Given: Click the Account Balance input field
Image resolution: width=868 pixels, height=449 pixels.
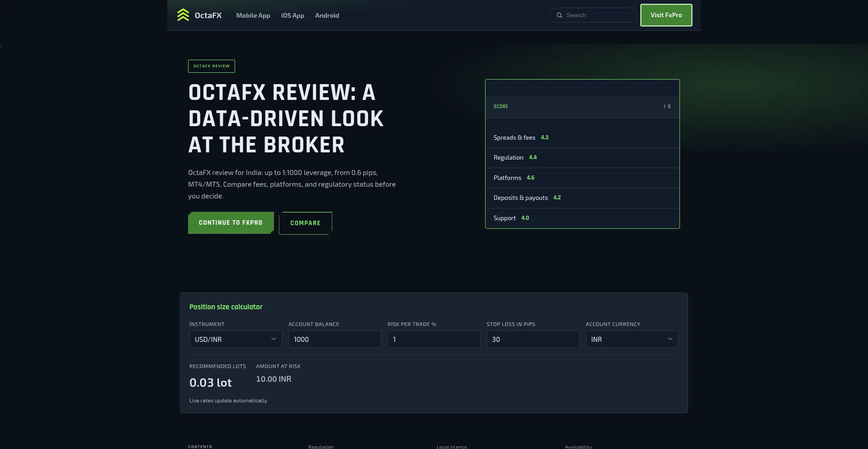Looking at the screenshot, I should click(x=335, y=339).
